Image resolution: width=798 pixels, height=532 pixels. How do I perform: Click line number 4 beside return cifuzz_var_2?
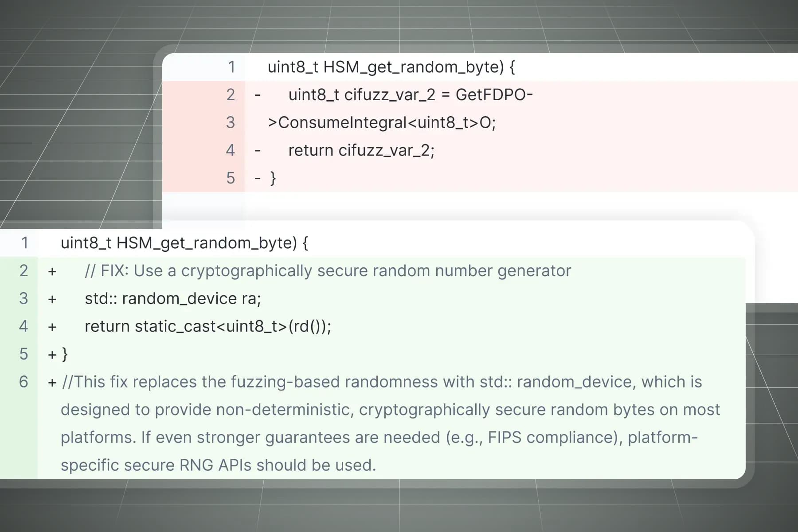[x=231, y=150]
